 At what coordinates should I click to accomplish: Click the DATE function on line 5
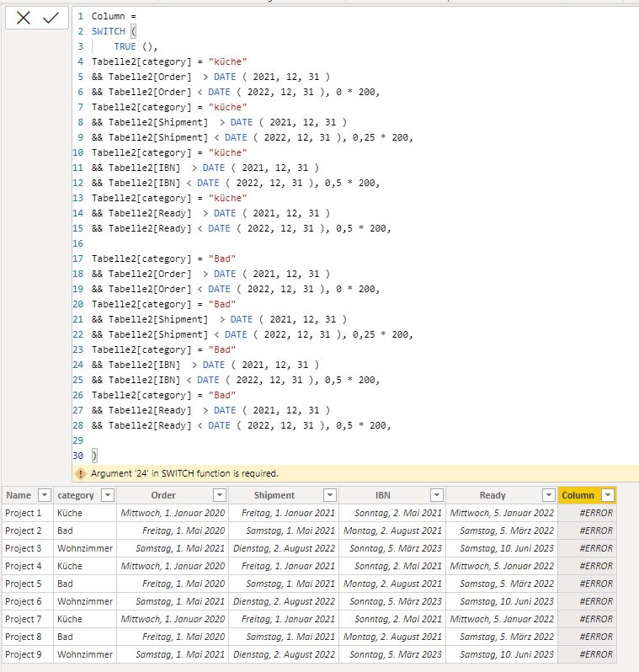225,77
